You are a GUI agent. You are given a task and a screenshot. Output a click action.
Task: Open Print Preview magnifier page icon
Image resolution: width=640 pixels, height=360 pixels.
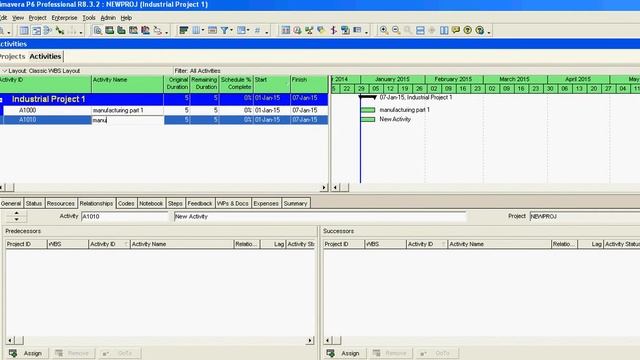pos(98,30)
